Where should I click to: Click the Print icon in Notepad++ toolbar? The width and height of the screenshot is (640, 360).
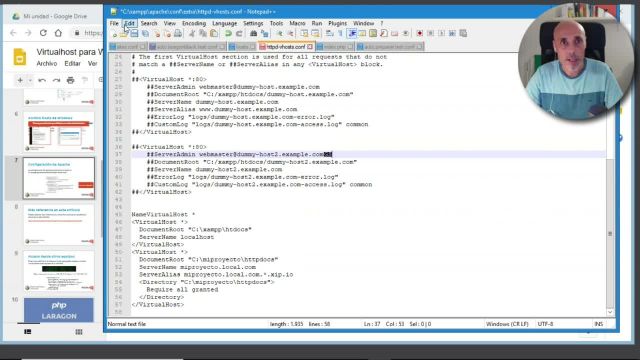pos(178,34)
